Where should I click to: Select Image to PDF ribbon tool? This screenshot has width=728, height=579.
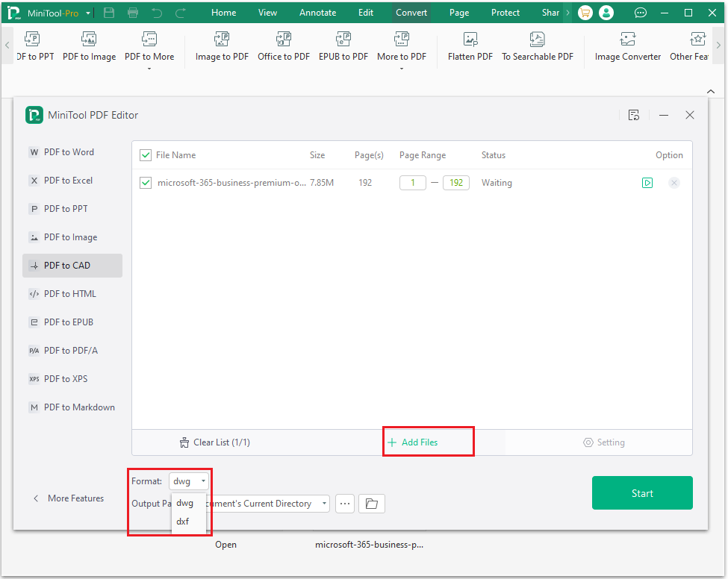point(222,46)
